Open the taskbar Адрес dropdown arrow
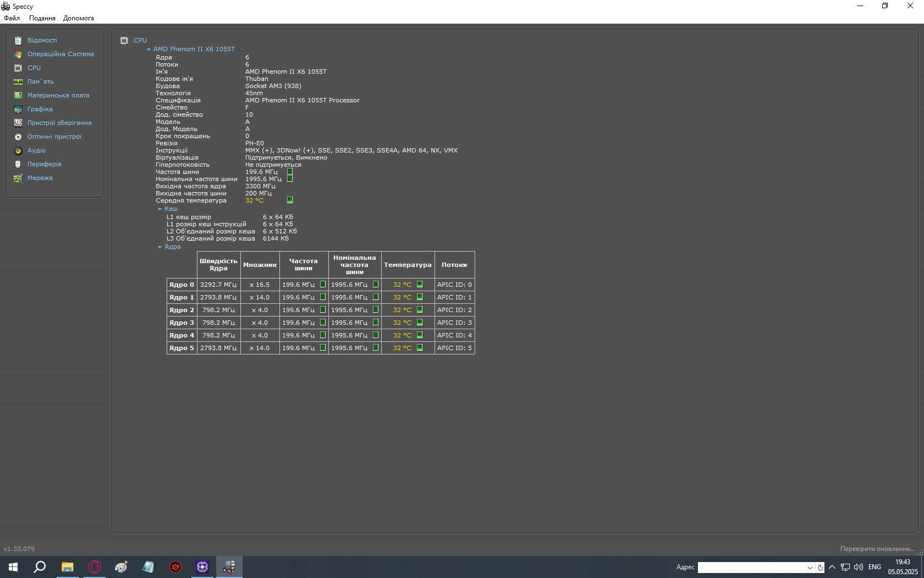This screenshot has height=578, width=924. tap(810, 568)
